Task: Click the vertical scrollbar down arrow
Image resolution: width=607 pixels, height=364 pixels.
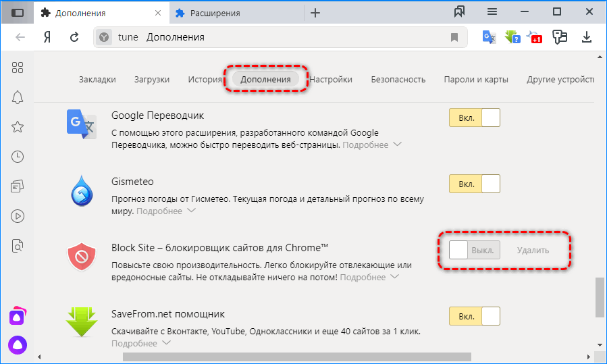Action: click(600, 344)
